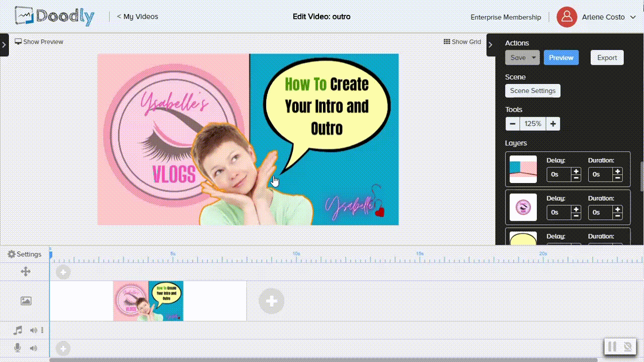Open timeline Settings gear
Viewport: 644px width, 362px height.
point(24,254)
